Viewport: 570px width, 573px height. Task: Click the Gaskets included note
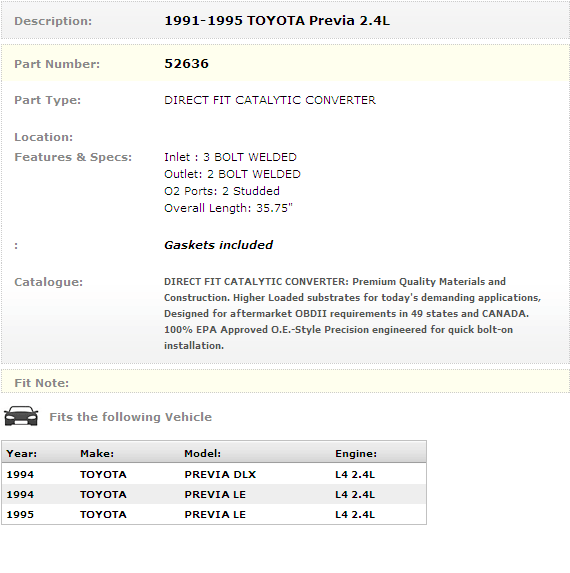(218, 245)
